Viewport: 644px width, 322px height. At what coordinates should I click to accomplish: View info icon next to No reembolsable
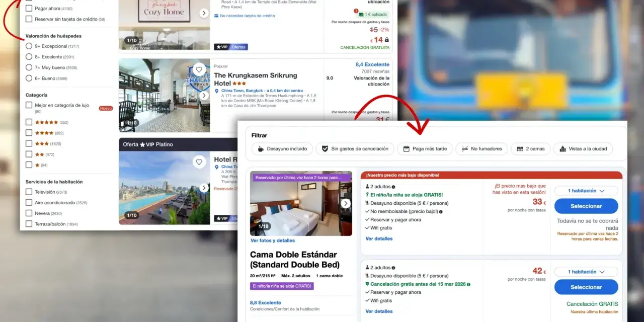pyautogui.click(x=441, y=212)
